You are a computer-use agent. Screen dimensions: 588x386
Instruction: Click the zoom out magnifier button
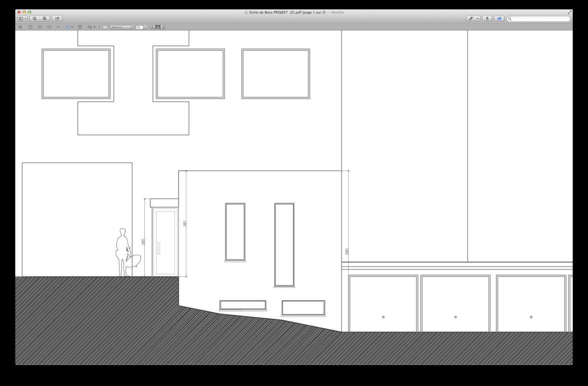[35, 19]
